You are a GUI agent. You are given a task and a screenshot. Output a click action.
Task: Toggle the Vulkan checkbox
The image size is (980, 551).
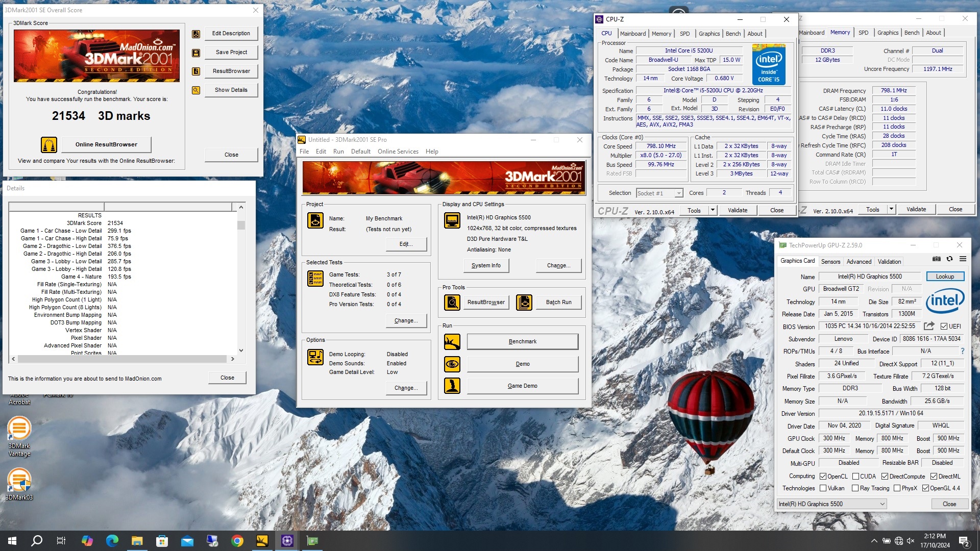coord(823,488)
